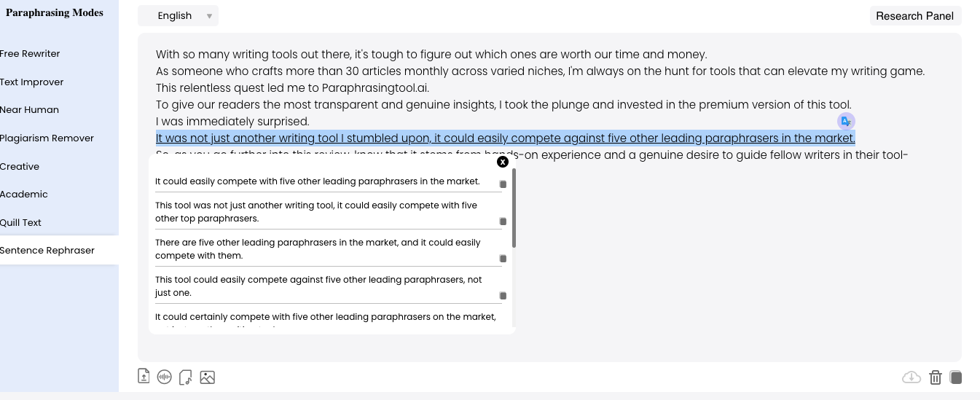Click the highlighted sentence in the editor
The height and width of the screenshot is (400, 980).
(x=505, y=138)
